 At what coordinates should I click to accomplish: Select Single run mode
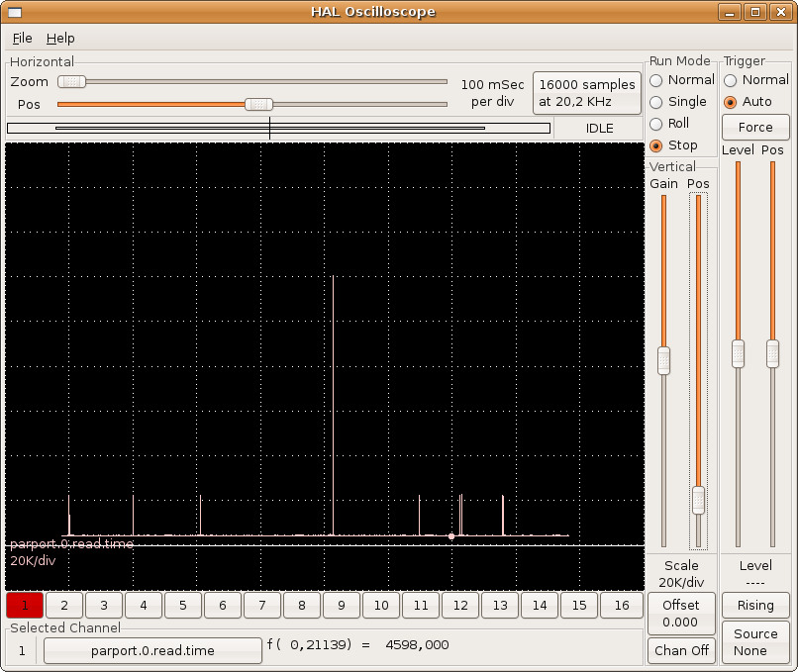coord(678,102)
